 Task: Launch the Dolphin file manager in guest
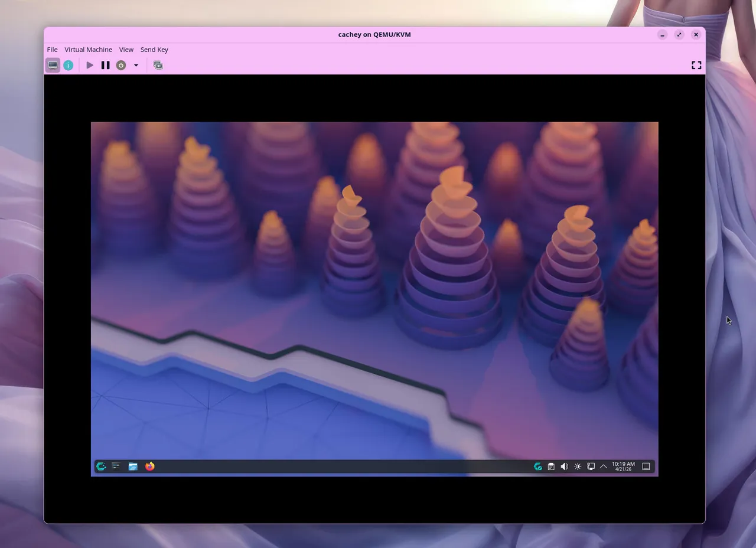click(x=133, y=467)
